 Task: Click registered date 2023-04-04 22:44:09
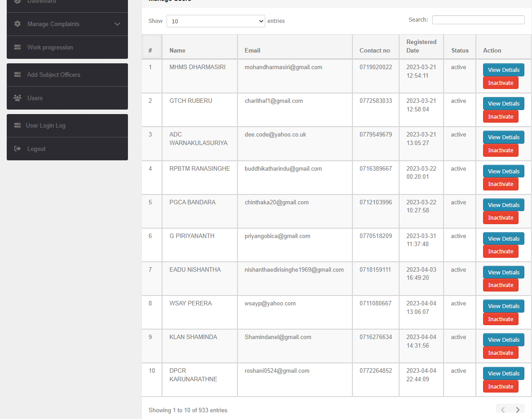[421, 375]
